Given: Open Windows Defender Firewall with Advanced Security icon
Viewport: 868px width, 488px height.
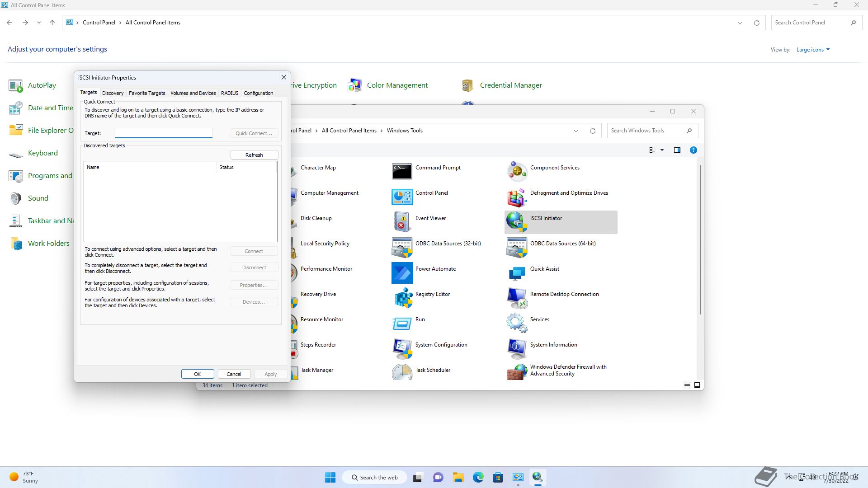Looking at the screenshot, I should tap(517, 372).
